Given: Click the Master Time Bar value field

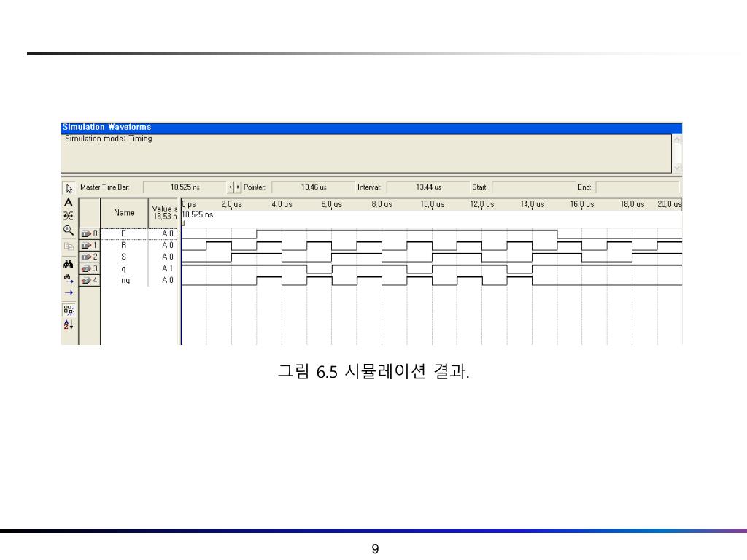Looking at the screenshot, I should point(185,187).
